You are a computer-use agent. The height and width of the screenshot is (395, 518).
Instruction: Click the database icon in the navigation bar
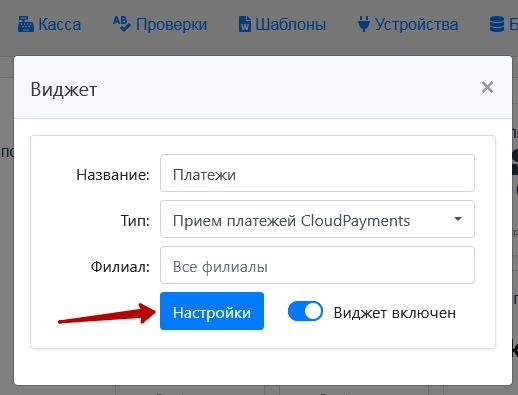[497, 25]
